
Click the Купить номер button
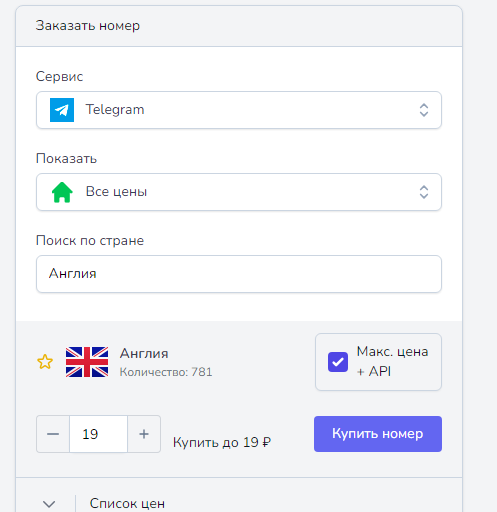tap(378, 434)
